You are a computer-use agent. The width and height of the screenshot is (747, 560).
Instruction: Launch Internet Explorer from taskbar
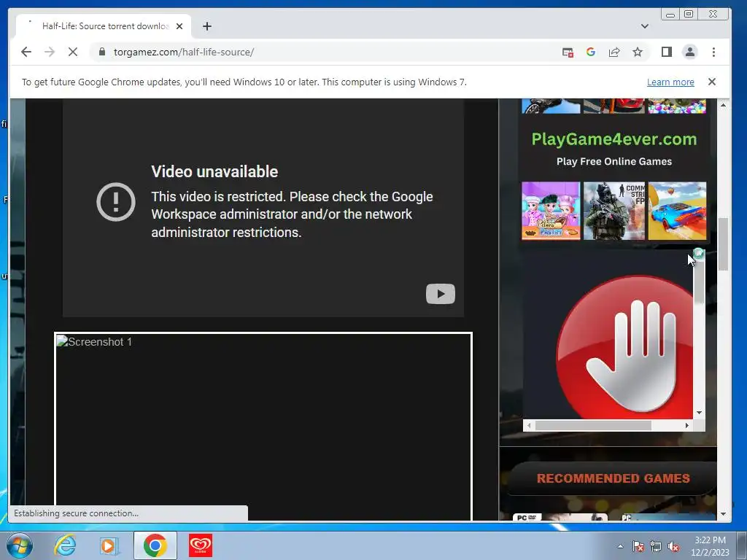(x=65, y=545)
